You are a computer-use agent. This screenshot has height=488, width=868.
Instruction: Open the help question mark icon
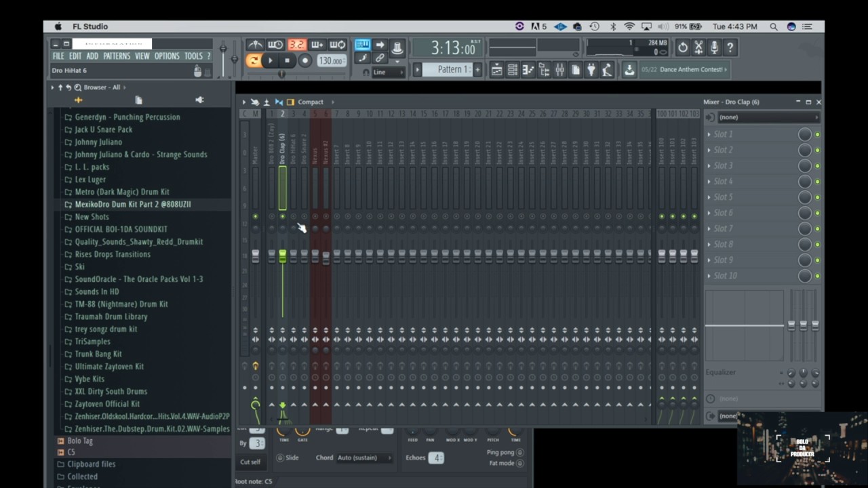point(730,47)
